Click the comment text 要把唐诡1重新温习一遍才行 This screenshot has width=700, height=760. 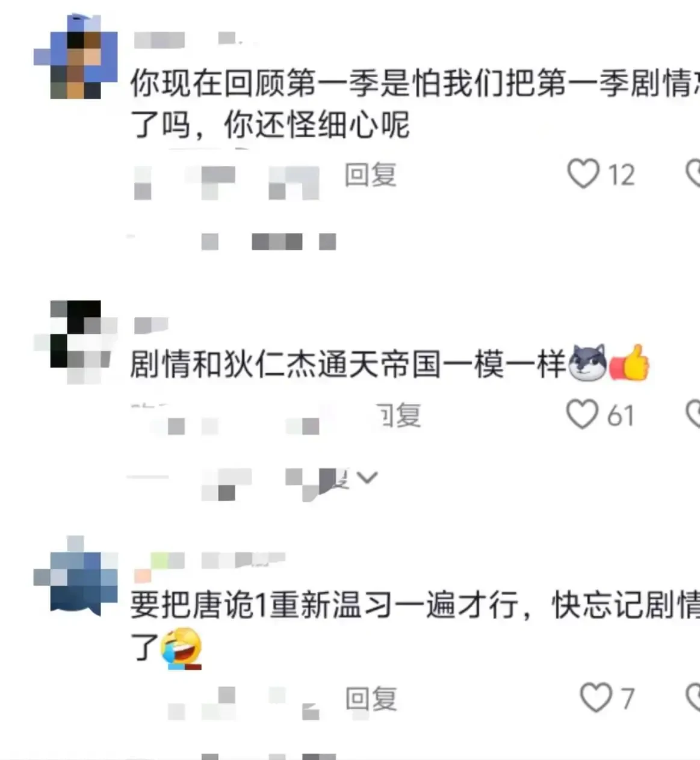pos(324,605)
